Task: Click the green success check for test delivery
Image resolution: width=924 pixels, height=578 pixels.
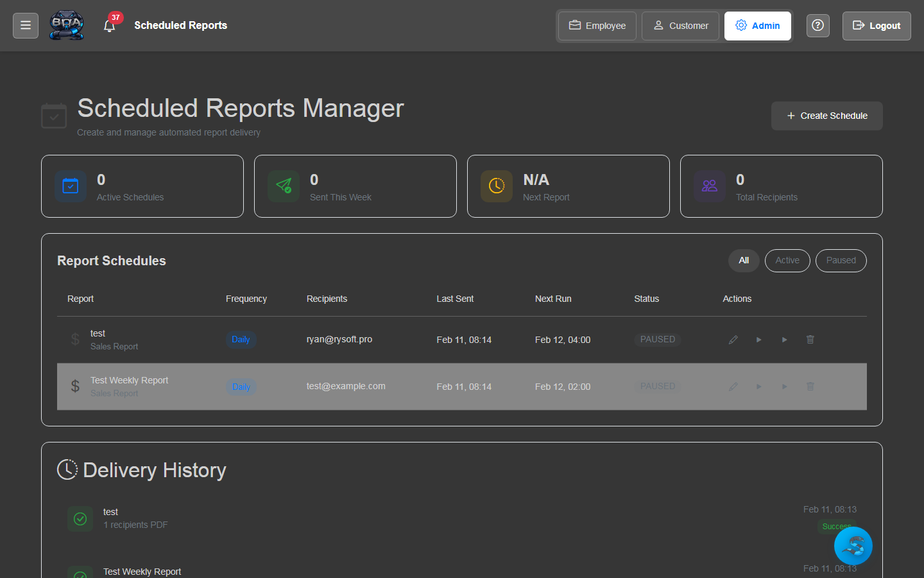Action: [80, 519]
